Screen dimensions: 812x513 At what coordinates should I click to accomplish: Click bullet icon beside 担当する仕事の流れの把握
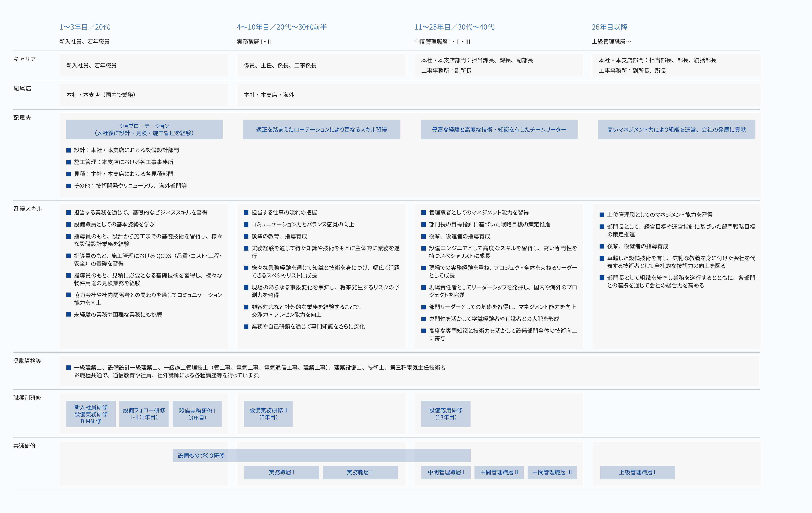pos(246,213)
